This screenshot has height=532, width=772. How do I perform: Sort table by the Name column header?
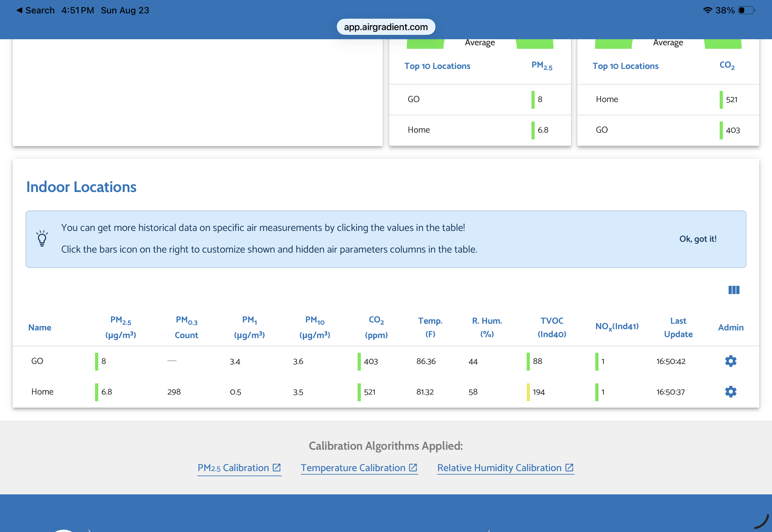click(40, 327)
